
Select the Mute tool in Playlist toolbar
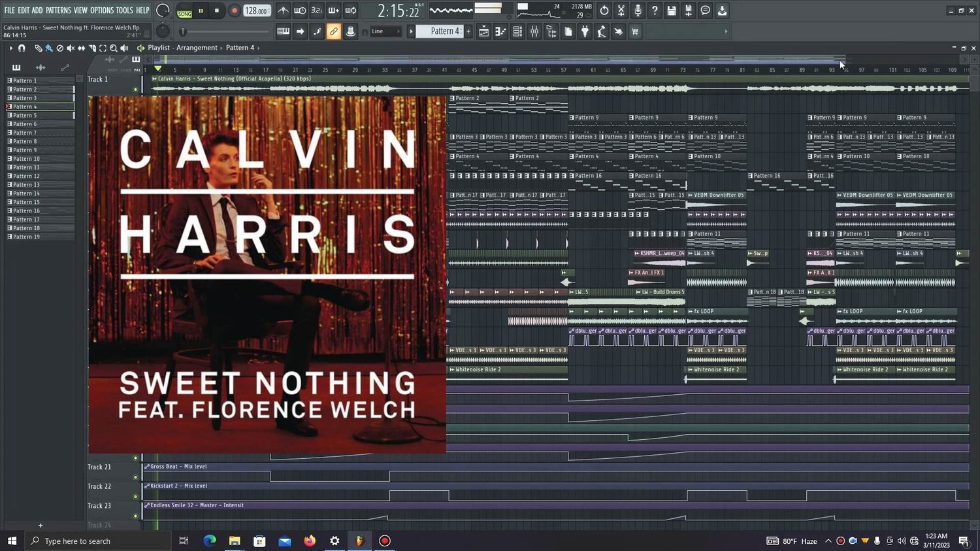[71, 48]
